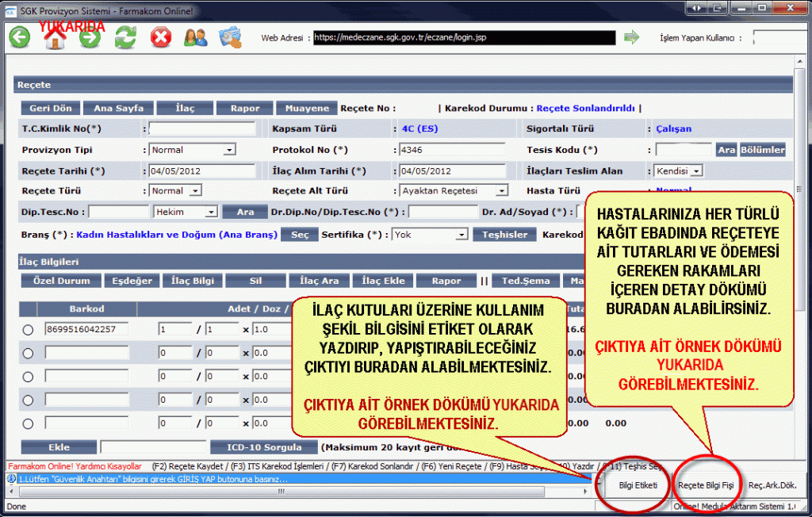Screen dimensions: 812x517
Task: Open the Muayene menu button
Action: (x=307, y=108)
